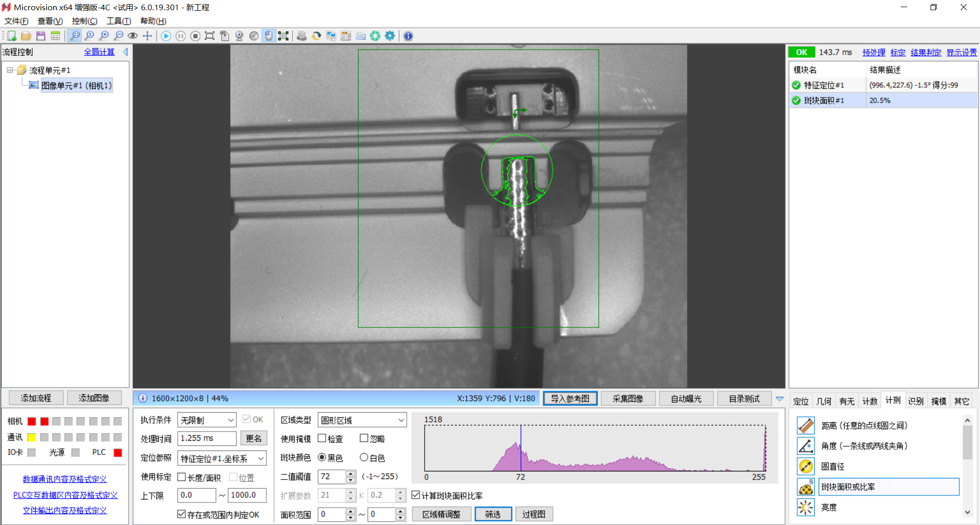Image resolution: width=980 pixels, height=525 pixels.
Task: Click the 自动曝光 button
Action: pos(686,398)
